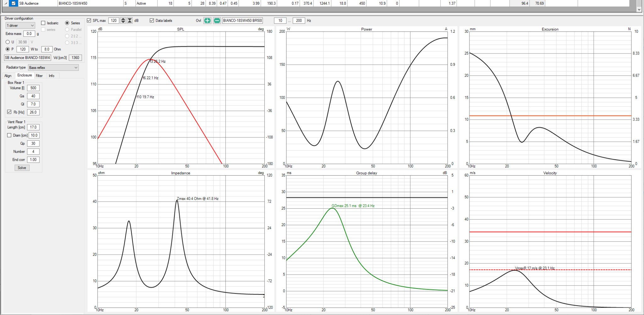
Task: Click the Ql 7.0 field
Action: pos(33,104)
